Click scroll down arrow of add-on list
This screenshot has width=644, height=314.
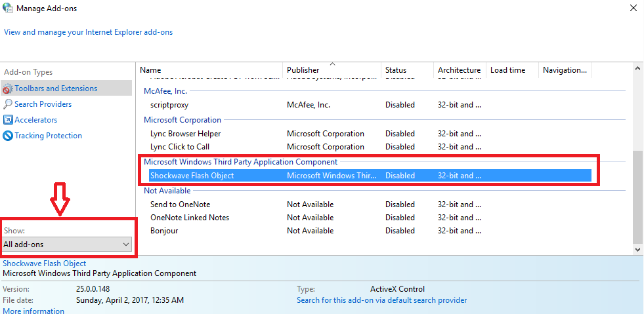click(638, 249)
